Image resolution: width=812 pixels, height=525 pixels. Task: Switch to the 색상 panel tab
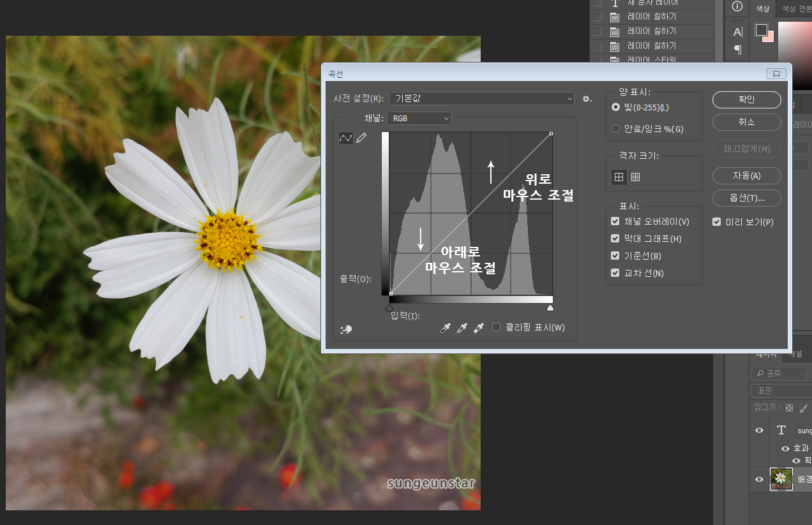pos(763,8)
